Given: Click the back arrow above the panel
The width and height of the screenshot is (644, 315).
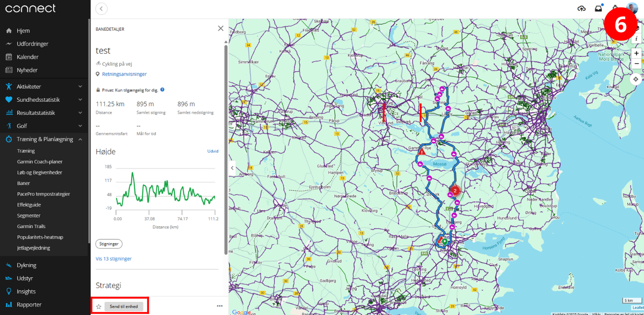Looking at the screenshot, I should click(x=101, y=8).
